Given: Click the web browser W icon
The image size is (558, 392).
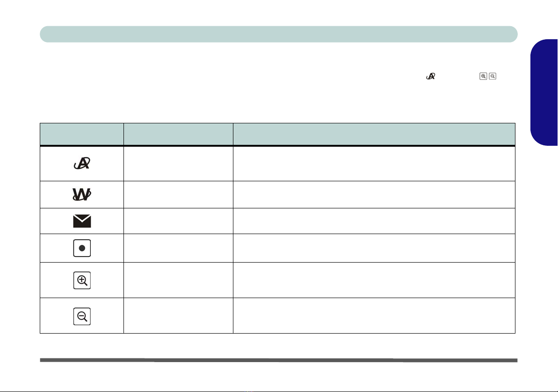Looking at the screenshot, I should tap(82, 194).
